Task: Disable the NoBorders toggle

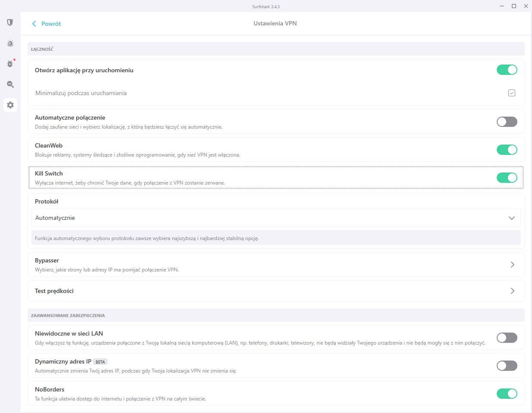Action: pyautogui.click(x=507, y=394)
